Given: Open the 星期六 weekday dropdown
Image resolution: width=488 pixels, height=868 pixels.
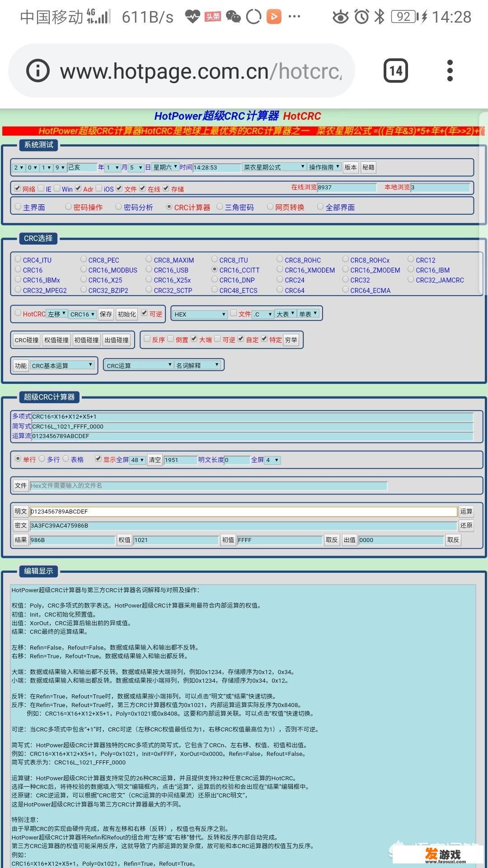Looking at the screenshot, I should click(165, 167).
